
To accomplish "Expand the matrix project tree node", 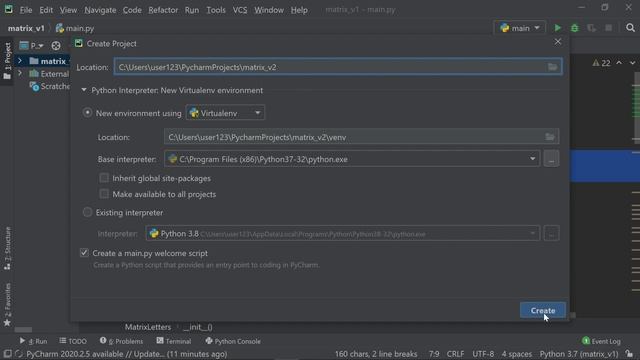I will coord(20,61).
